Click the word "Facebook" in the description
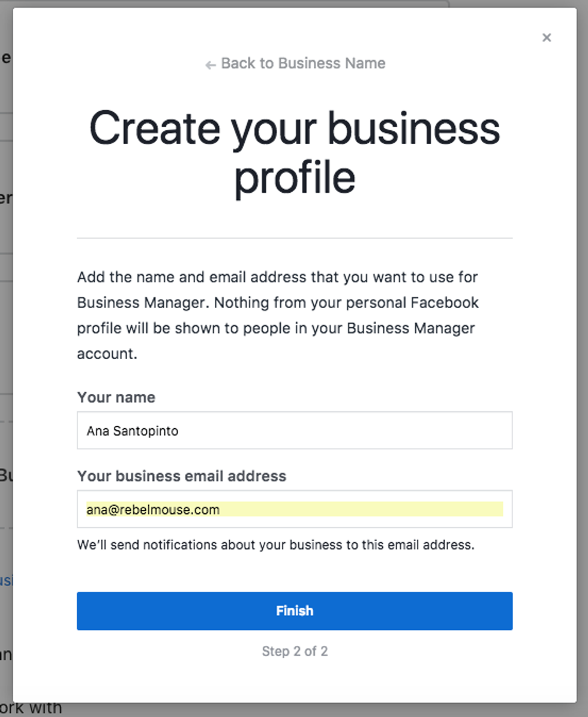 click(445, 303)
